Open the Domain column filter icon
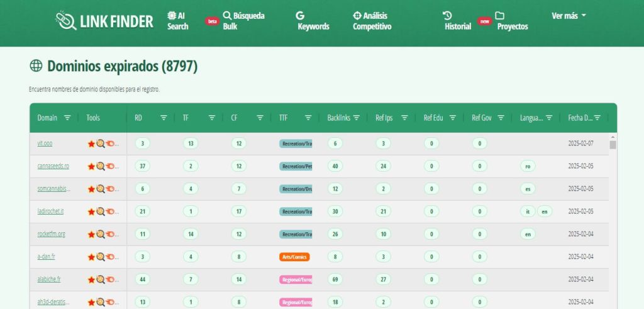Screen dimensions: 644x309 coord(67,118)
